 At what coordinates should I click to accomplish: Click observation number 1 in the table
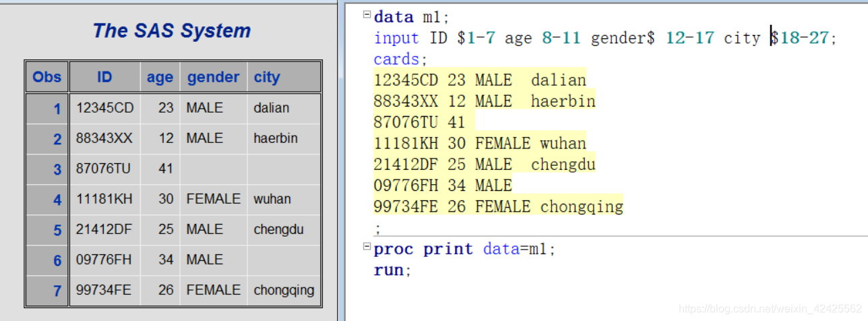point(46,109)
